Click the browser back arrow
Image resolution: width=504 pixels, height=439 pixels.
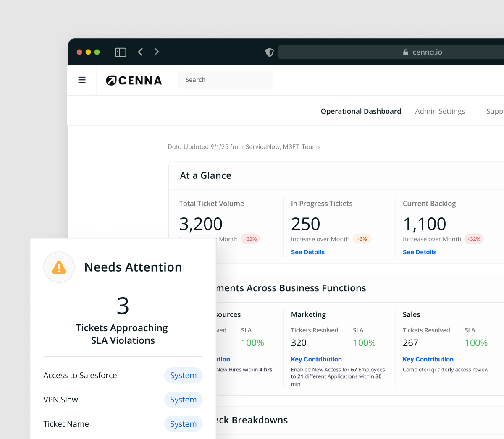click(x=140, y=52)
